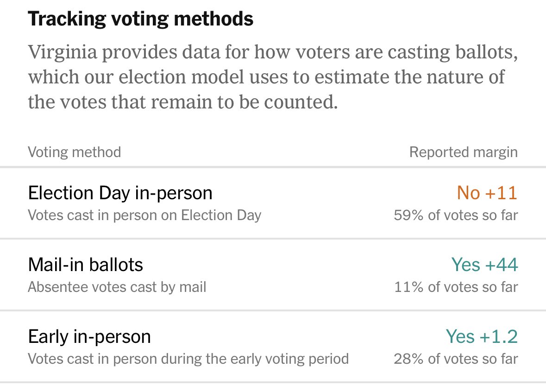The image size is (546, 392).
Task: Click the orange "No +11" margin
Action: 487,193
